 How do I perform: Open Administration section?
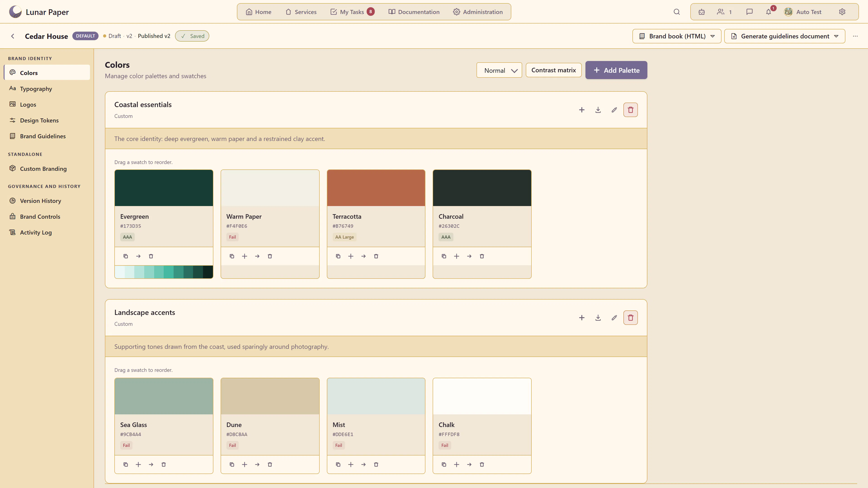pyautogui.click(x=478, y=12)
